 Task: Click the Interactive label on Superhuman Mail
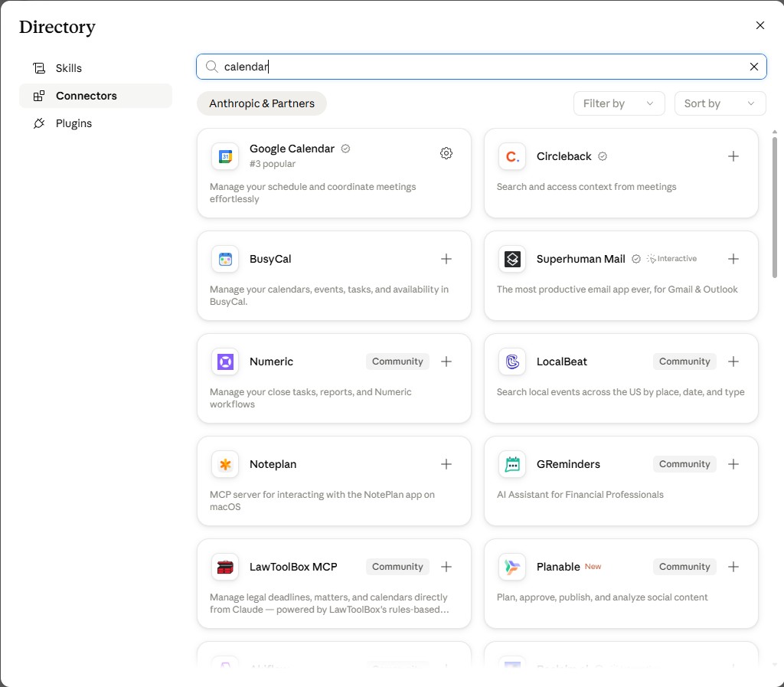click(671, 259)
